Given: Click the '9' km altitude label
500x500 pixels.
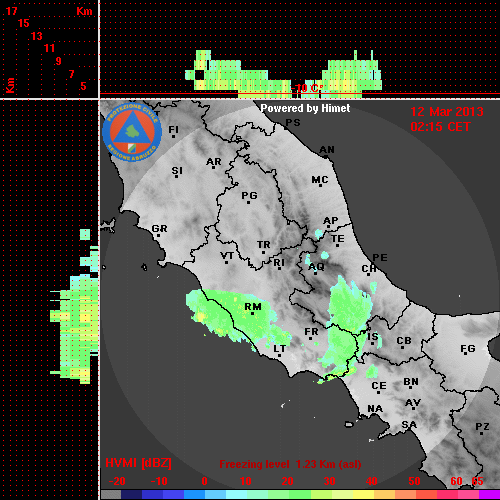Looking at the screenshot, I should coord(58,61).
